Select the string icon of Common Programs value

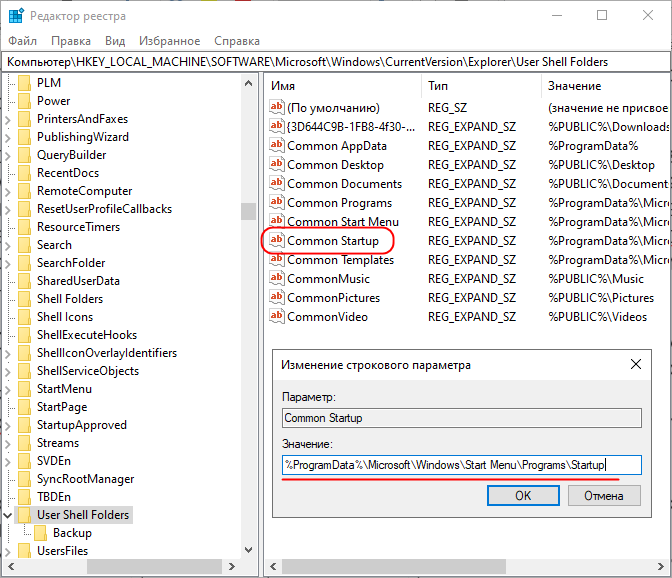tap(276, 202)
